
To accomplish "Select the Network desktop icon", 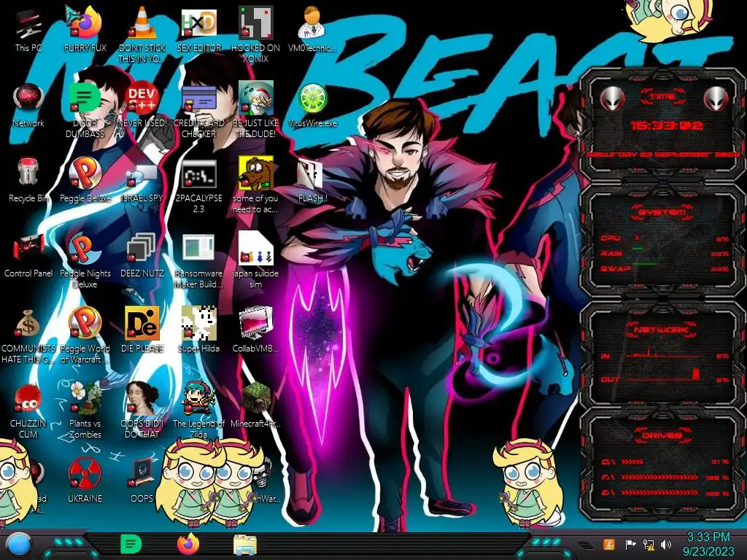I will (x=28, y=105).
